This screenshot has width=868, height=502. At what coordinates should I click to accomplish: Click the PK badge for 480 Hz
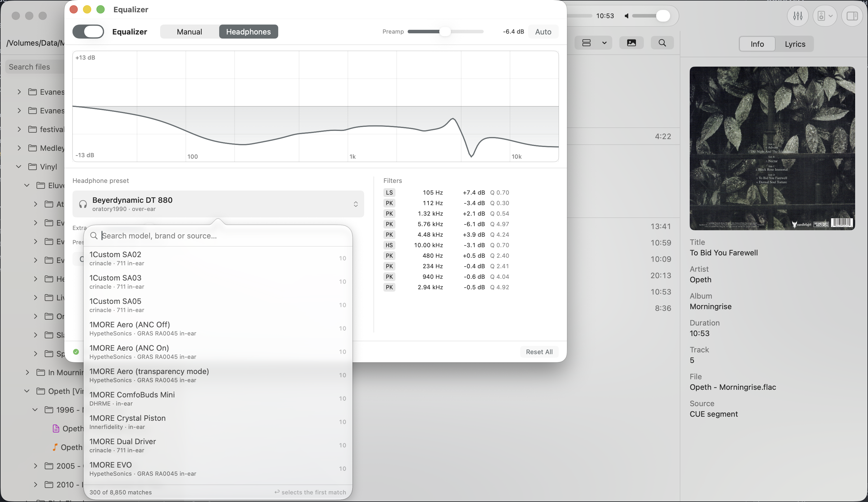[x=389, y=255]
